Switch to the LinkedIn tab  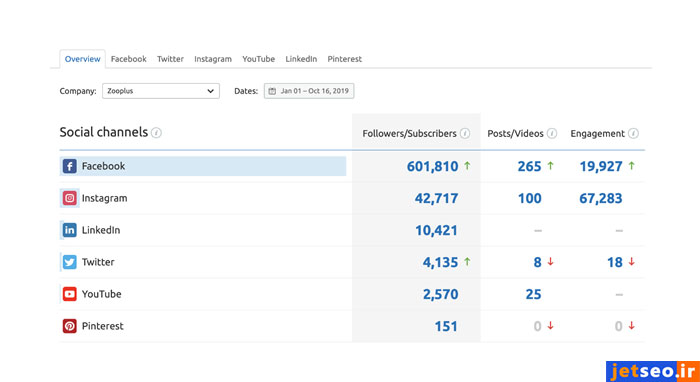(x=301, y=59)
